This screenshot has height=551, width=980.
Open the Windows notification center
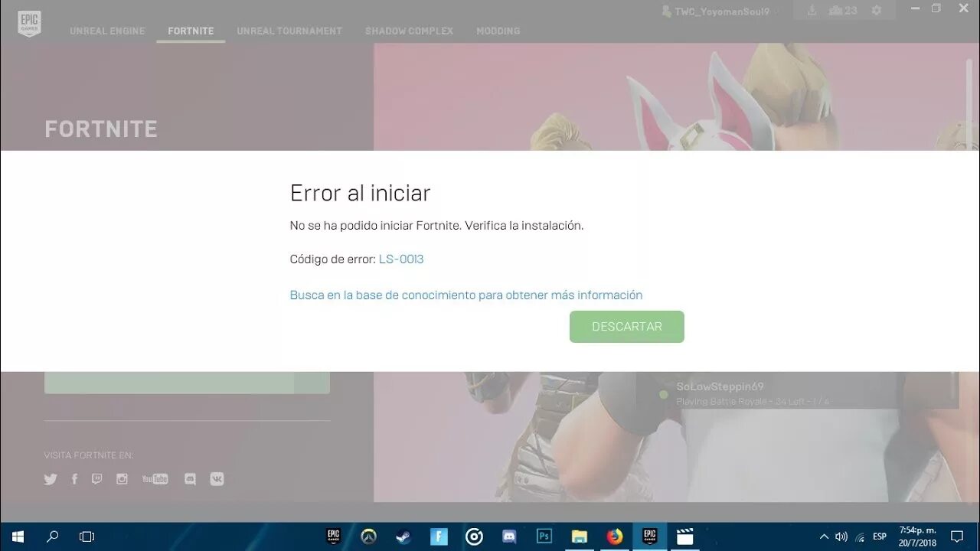[x=957, y=536]
